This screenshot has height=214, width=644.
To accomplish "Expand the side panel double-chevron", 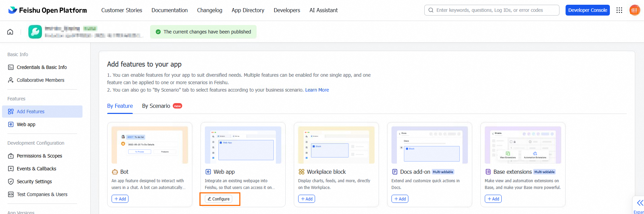I will click(x=640, y=203).
